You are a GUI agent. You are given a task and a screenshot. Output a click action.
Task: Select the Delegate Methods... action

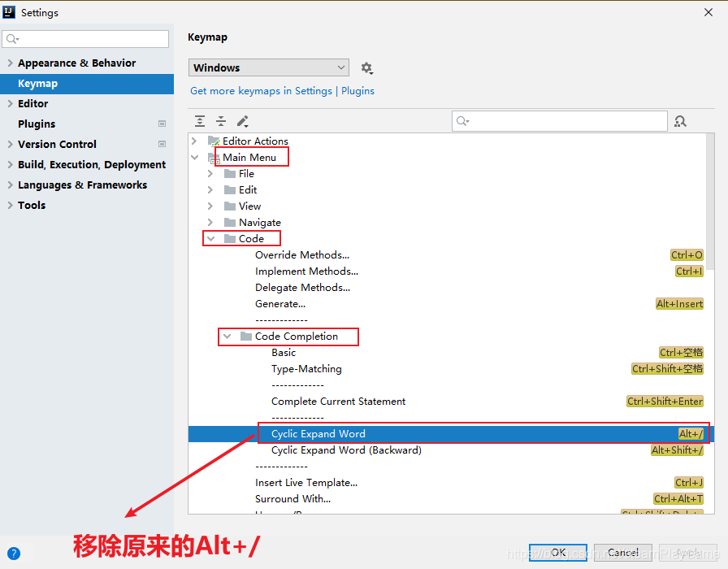[x=303, y=288]
